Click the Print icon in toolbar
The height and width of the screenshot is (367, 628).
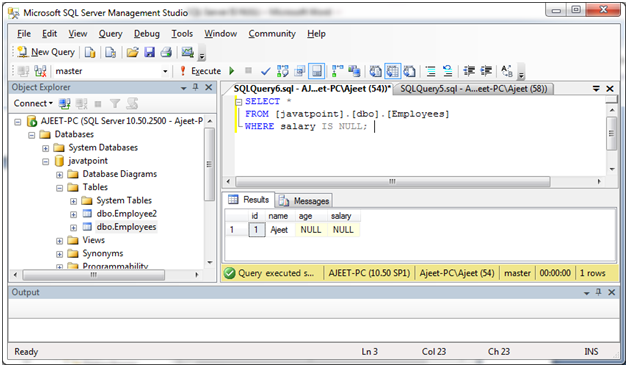pyautogui.click(x=166, y=52)
